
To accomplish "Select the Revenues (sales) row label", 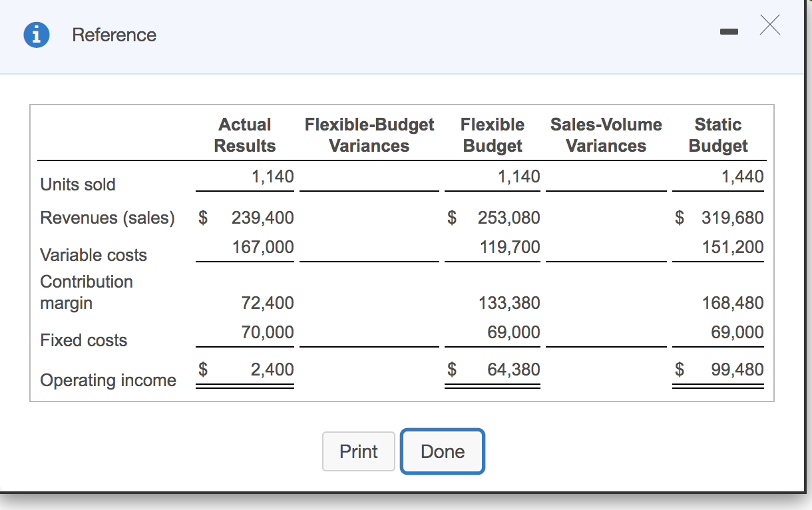I will pyautogui.click(x=108, y=218).
